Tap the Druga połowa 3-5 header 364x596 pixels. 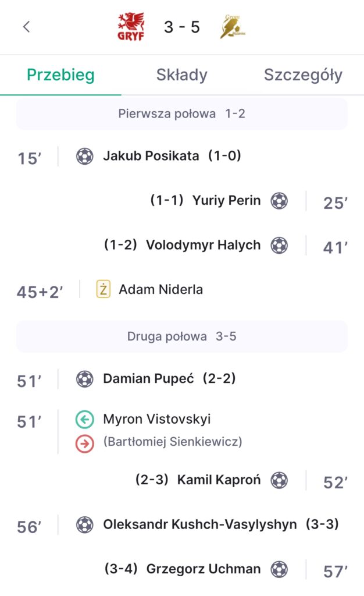coord(181,336)
